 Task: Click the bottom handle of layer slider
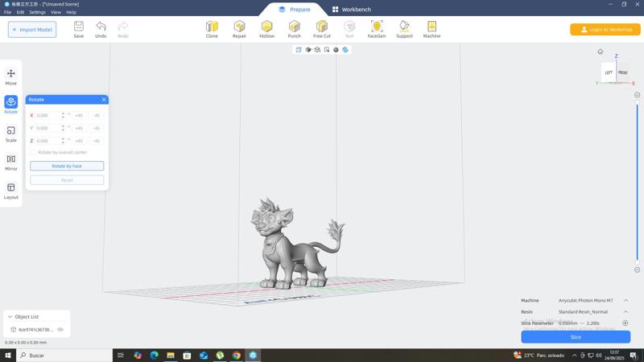637,263
